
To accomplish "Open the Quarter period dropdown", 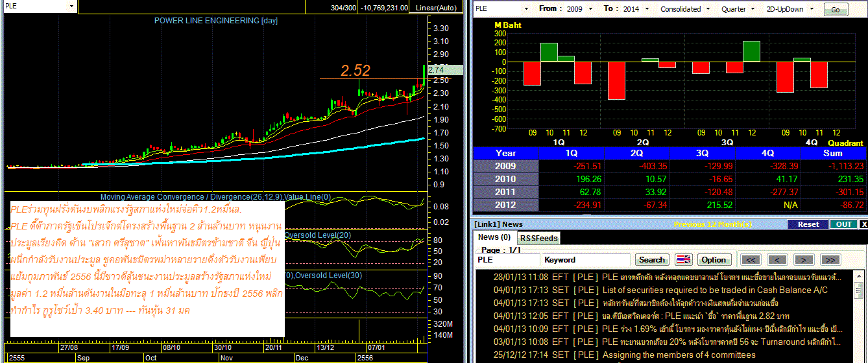I will click(751, 9).
